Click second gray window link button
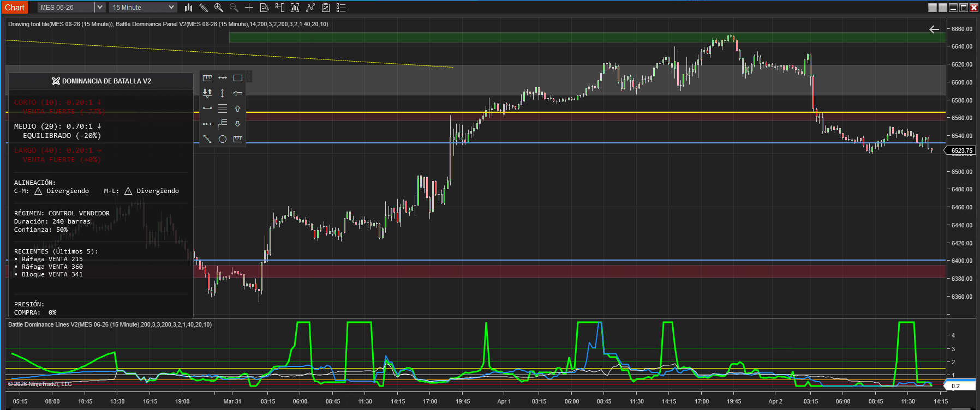This screenshot has width=980, height=410. pos(942,8)
